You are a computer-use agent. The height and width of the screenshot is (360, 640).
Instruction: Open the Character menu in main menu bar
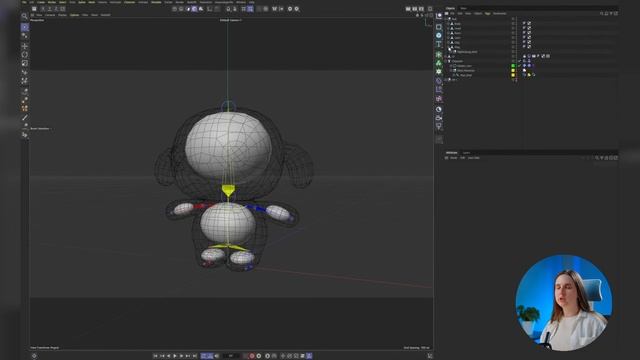tap(129, 2)
